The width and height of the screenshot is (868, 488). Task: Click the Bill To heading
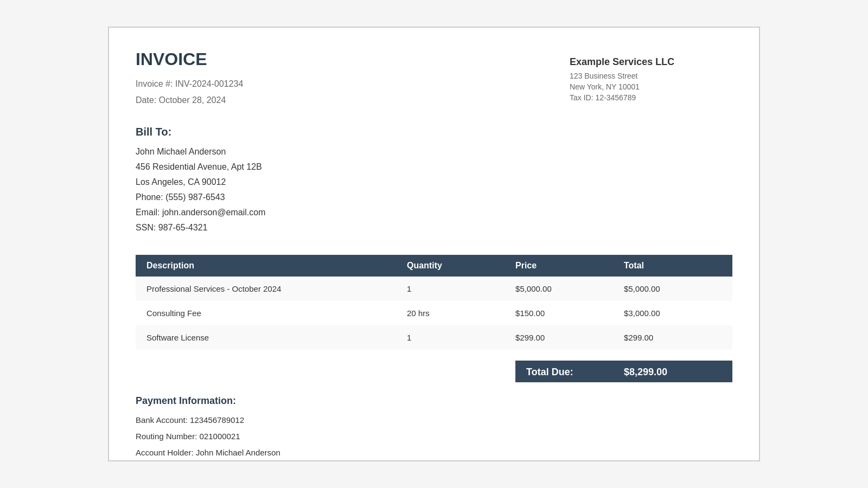(154, 132)
